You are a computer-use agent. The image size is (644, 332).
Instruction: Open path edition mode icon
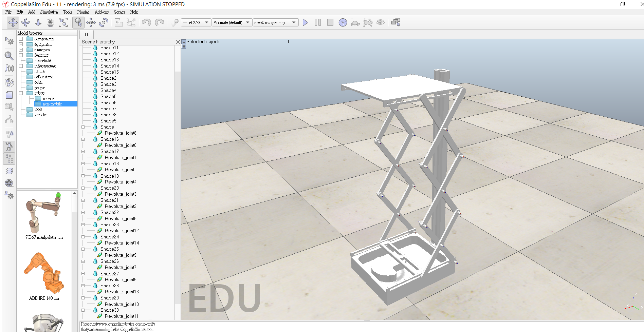[9, 119]
